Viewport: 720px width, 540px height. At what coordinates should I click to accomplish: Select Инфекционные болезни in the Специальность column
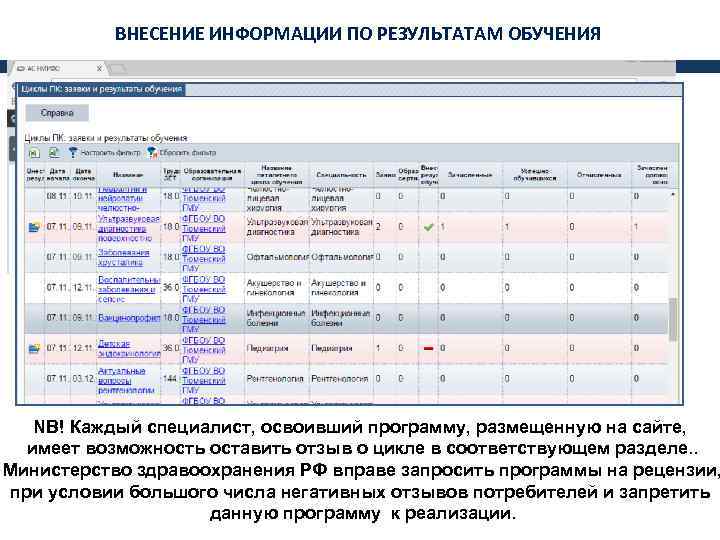pyautogui.click(x=341, y=318)
